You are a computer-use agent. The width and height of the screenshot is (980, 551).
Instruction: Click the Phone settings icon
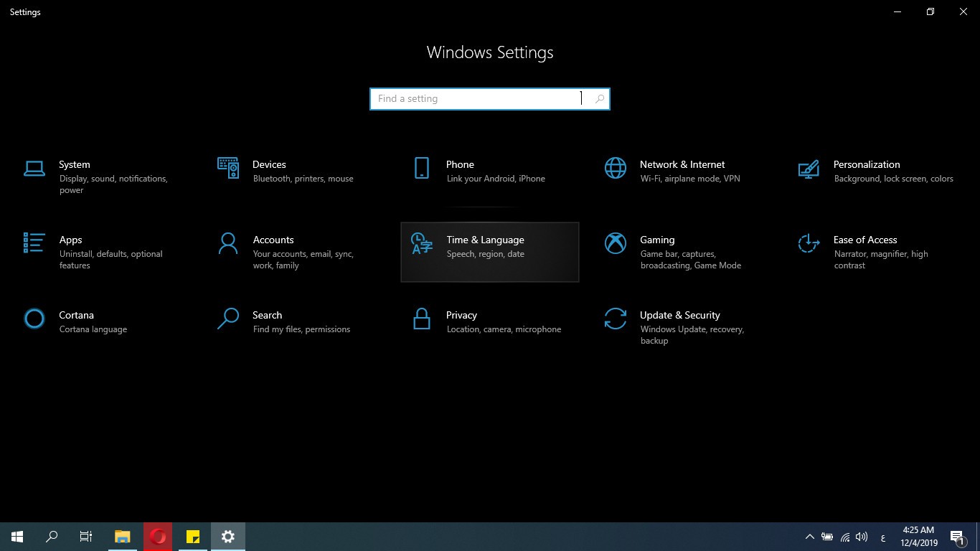[x=422, y=168]
